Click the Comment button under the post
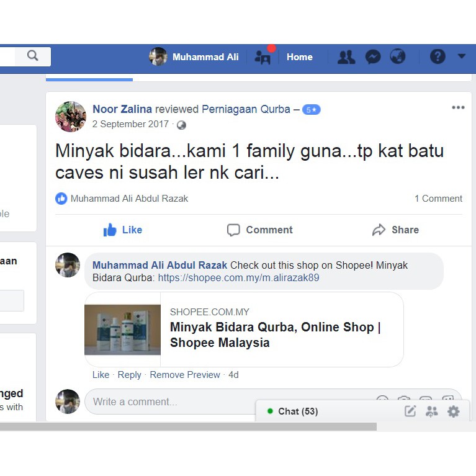476x476 pixels. coord(259,230)
